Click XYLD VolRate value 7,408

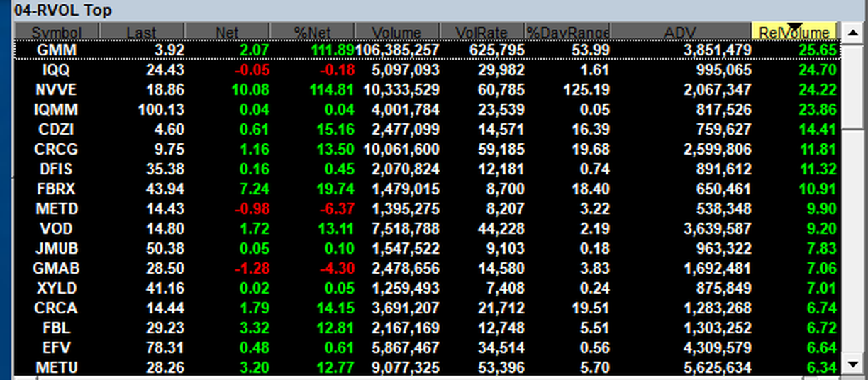point(506,289)
